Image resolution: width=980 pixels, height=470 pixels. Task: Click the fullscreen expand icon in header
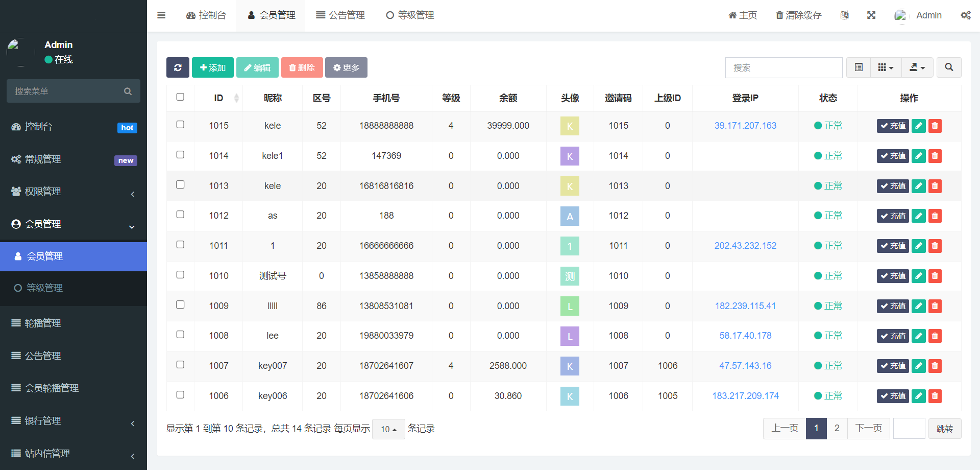click(x=871, y=15)
